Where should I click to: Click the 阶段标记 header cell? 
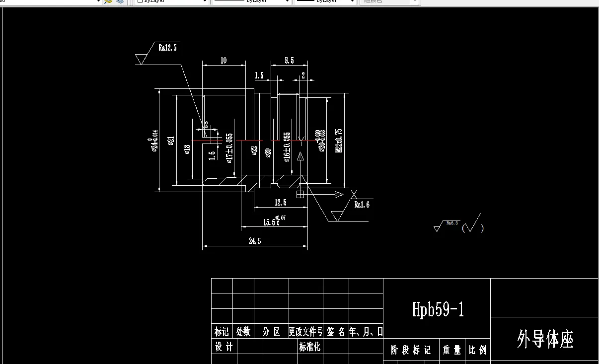[411, 350]
